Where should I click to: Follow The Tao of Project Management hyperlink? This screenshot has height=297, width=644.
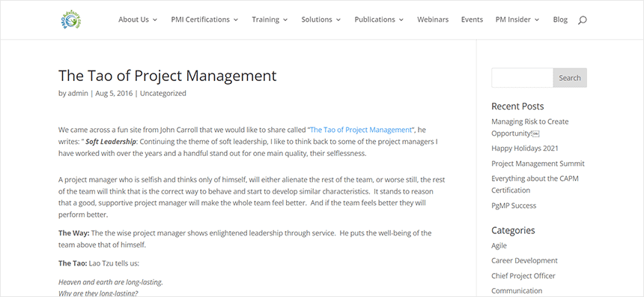[x=361, y=130]
